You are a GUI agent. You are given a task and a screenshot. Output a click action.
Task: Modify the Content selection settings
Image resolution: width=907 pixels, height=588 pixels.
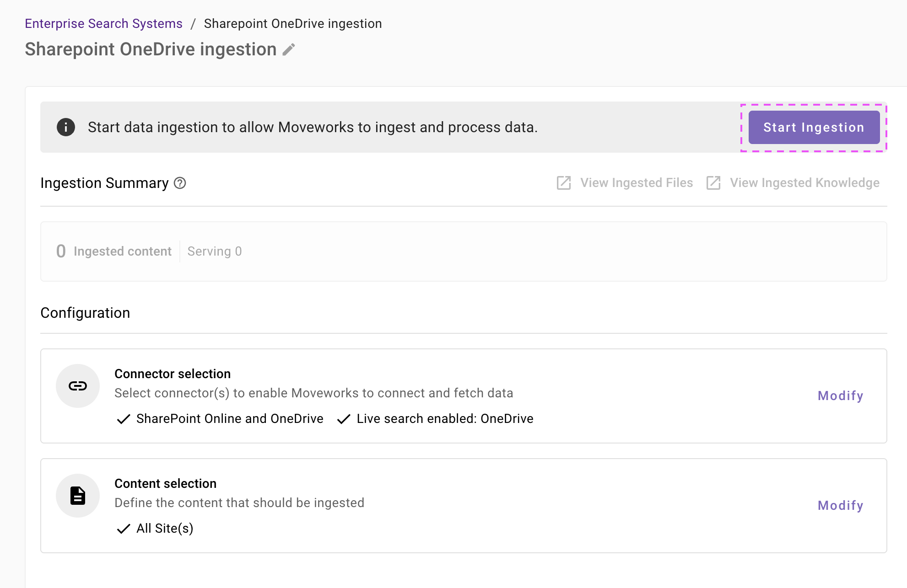coord(840,505)
